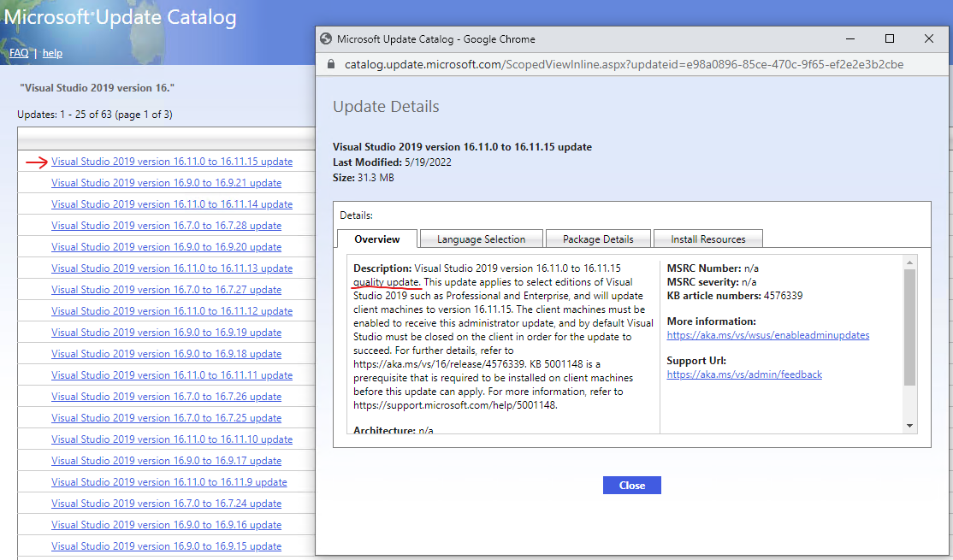Open the 16.7.0 to 16.7.26 update link

tap(167, 397)
